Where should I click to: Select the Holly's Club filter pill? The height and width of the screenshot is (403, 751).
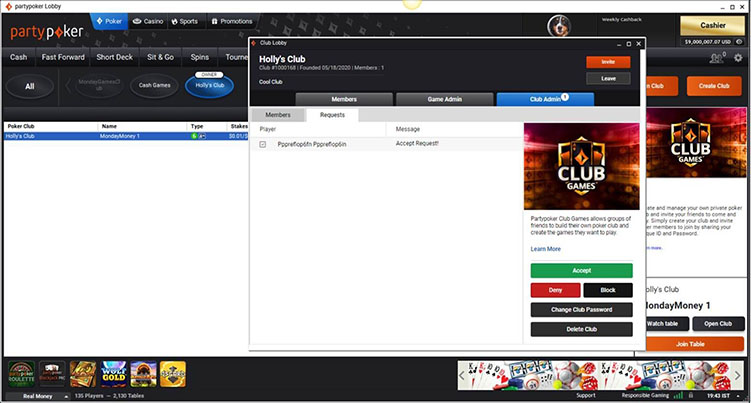(209, 85)
